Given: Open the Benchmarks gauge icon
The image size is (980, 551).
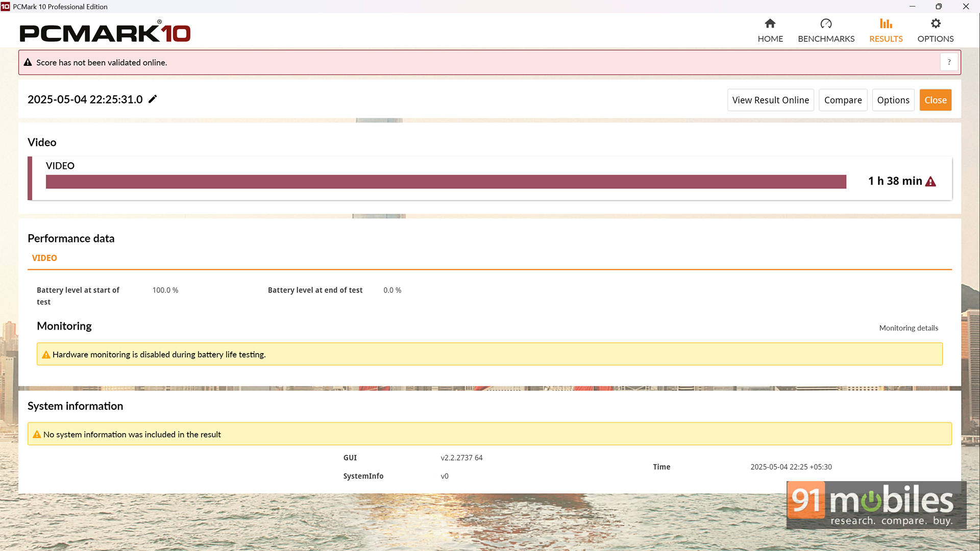Looking at the screenshot, I should [x=826, y=23].
